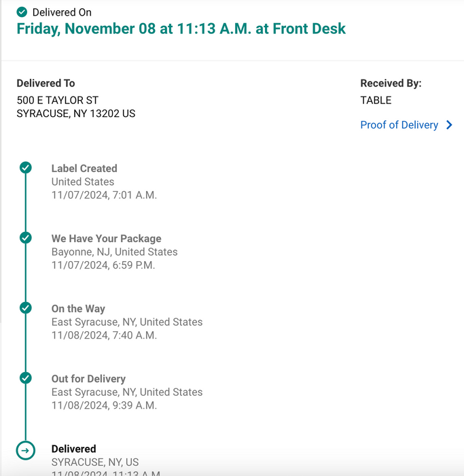Screen dimensions: 464x476
Task: Click the Out for Delivery status title
Action: click(x=88, y=379)
